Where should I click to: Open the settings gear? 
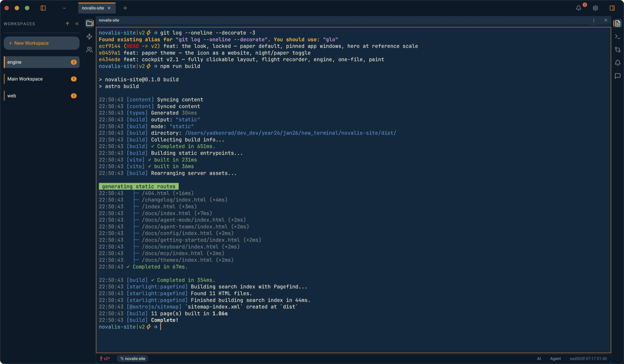click(595, 8)
